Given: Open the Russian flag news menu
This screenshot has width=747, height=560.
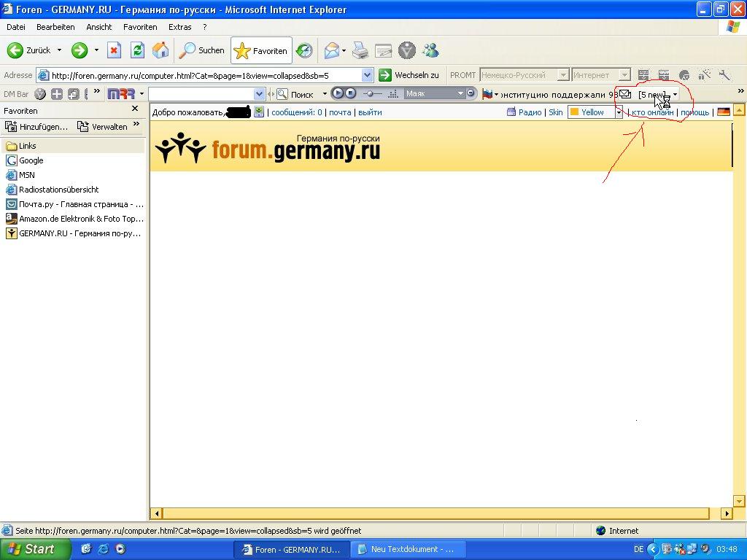Looking at the screenshot, I should tap(489, 94).
